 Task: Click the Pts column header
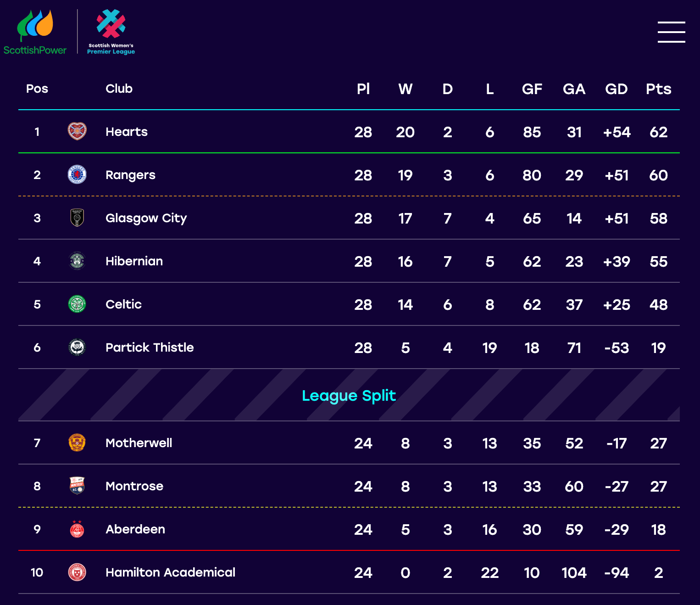pyautogui.click(x=658, y=89)
